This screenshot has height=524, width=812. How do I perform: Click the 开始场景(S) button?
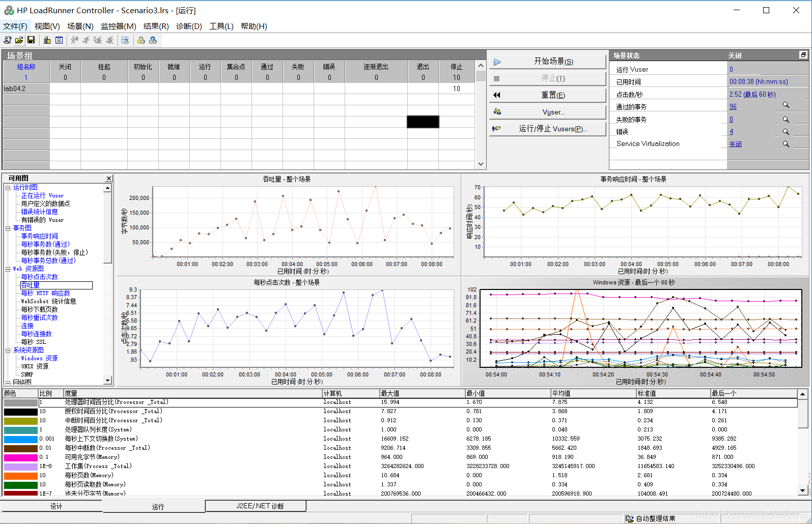click(x=548, y=62)
